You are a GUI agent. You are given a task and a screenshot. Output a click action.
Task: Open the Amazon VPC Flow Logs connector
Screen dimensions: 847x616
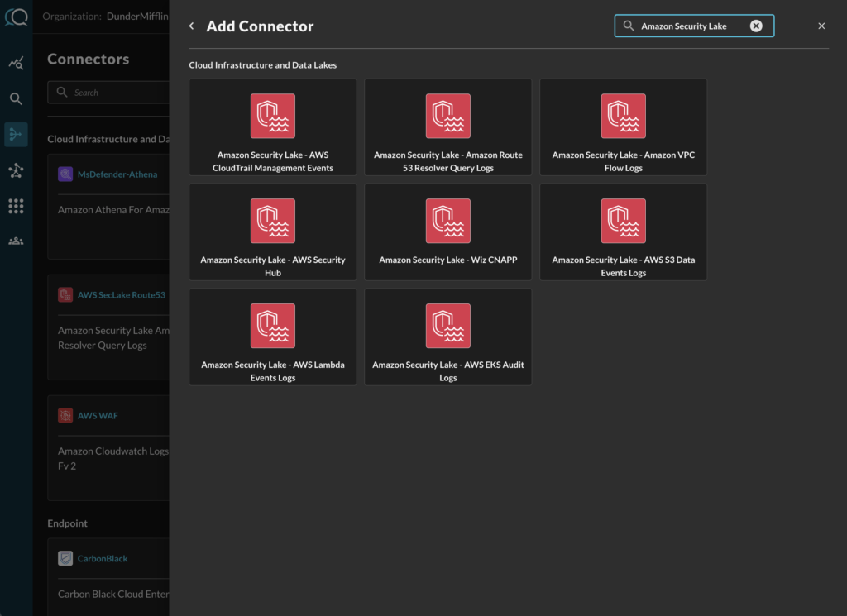pyautogui.click(x=623, y=127)
